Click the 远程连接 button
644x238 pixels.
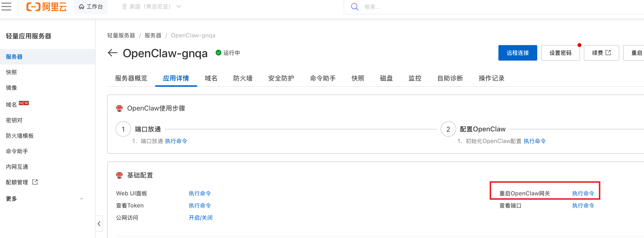click(x=518, y=53)
